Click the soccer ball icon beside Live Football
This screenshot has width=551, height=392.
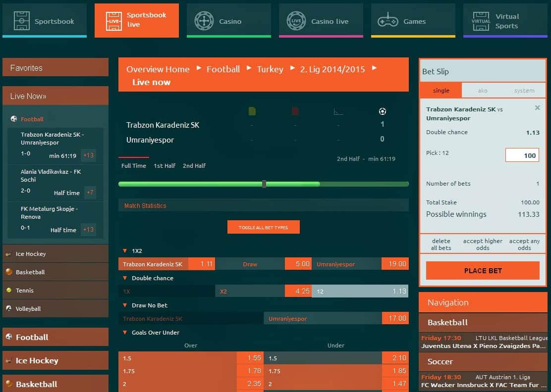pyautogui.click(x=14, y=119)
